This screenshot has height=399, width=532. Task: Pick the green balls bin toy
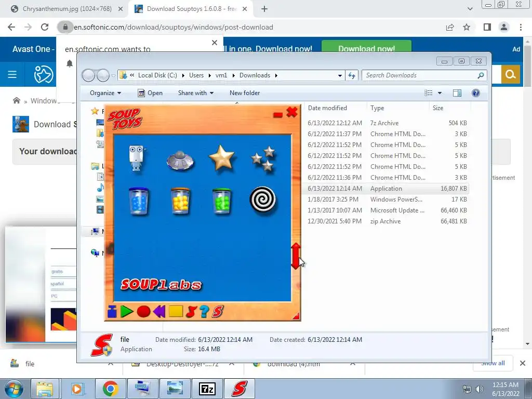coord(221,201)
